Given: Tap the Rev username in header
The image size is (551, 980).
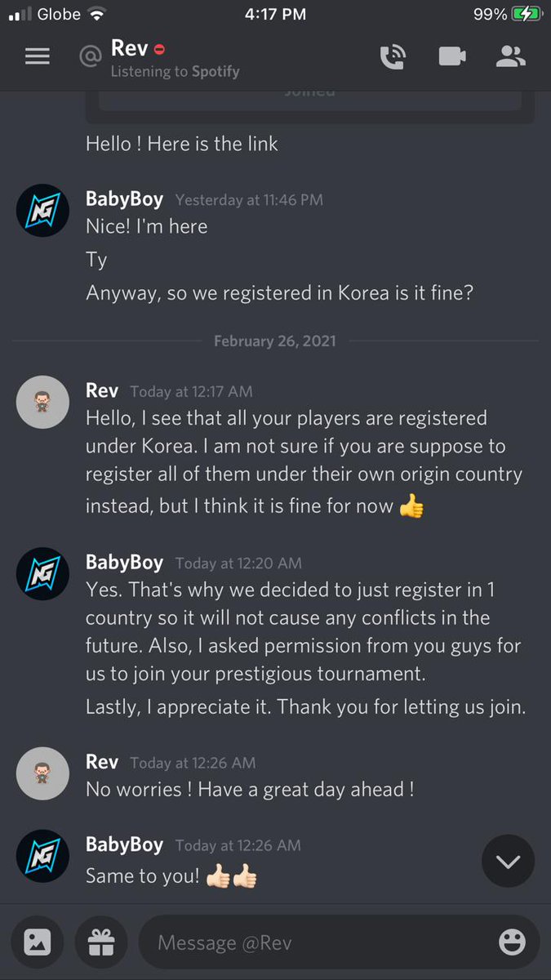Looking at the screenshot, I should tap(129, 49).
